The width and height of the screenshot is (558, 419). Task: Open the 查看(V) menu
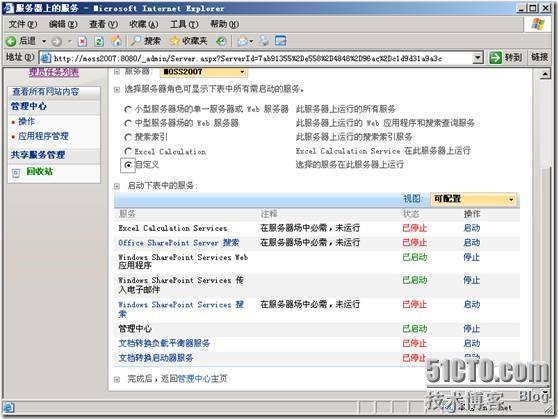pos(103,24)
